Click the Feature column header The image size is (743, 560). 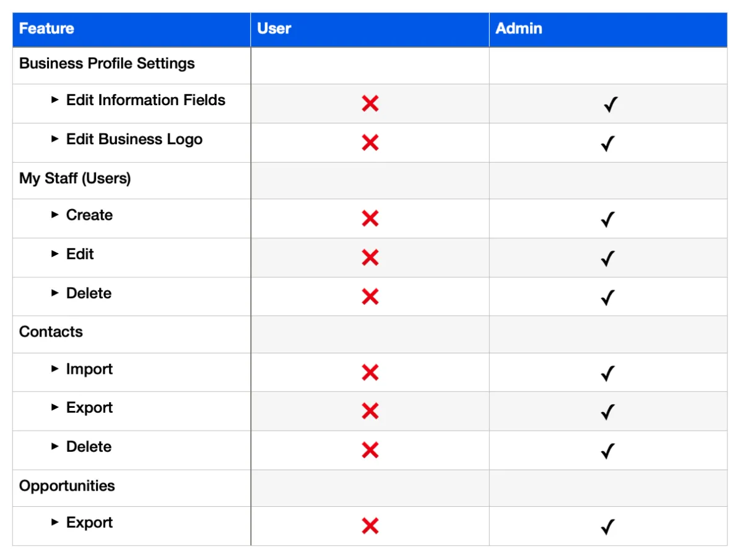tap(46, 28)
